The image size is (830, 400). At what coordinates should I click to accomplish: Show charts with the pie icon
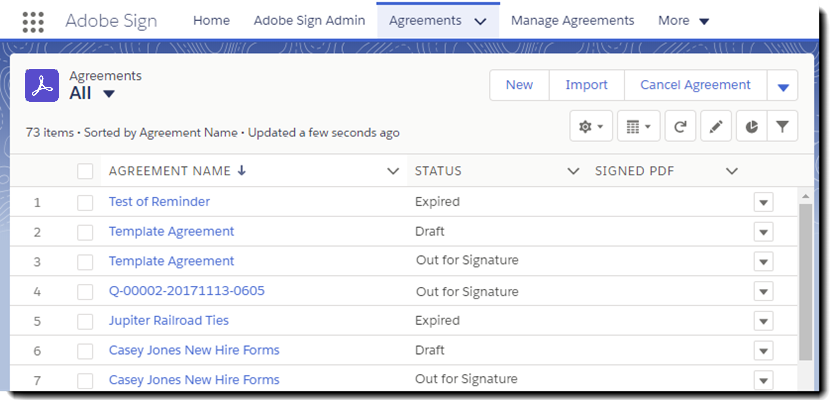click(x=751, y=126)
